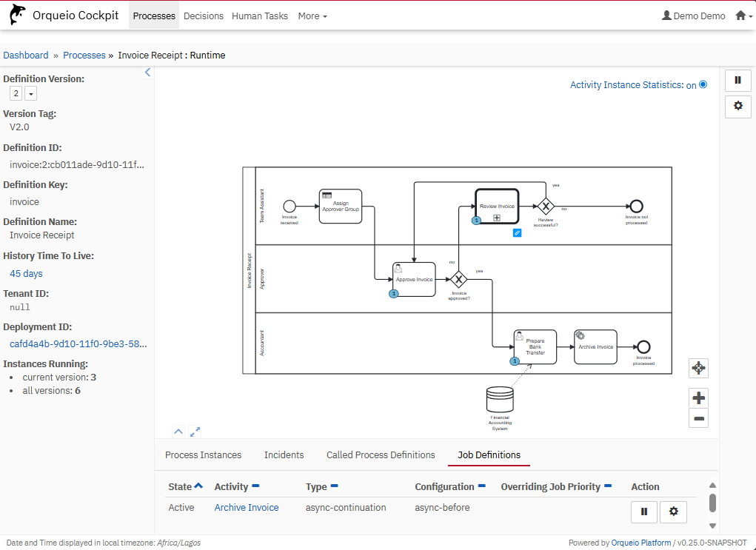
Task: Click the Review Invoice called process link icon
Action: click(517, 232)
